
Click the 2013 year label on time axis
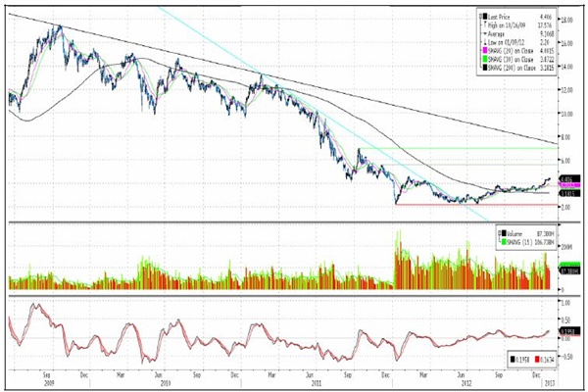549,382
